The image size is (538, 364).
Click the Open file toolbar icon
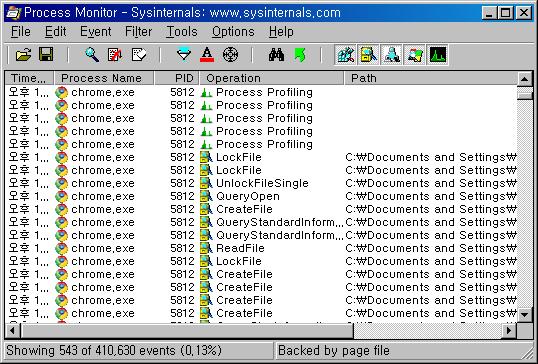tap(23, 55)
